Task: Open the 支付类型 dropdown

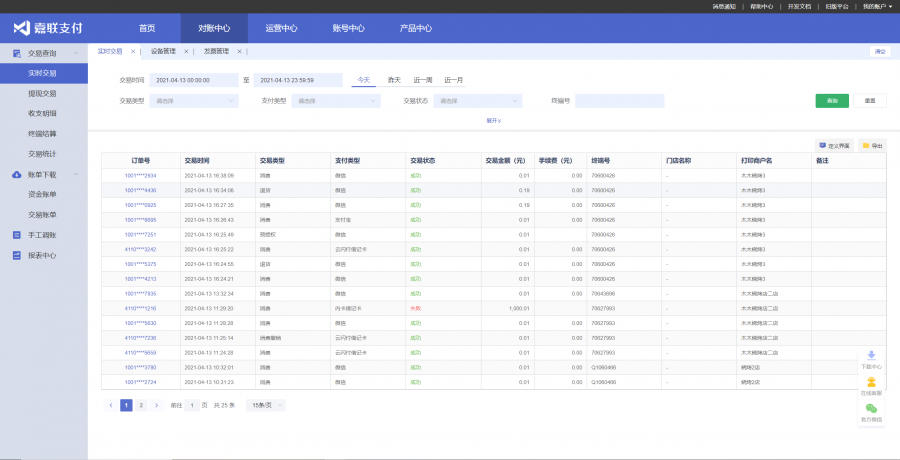Action: (x=336, y=101)
